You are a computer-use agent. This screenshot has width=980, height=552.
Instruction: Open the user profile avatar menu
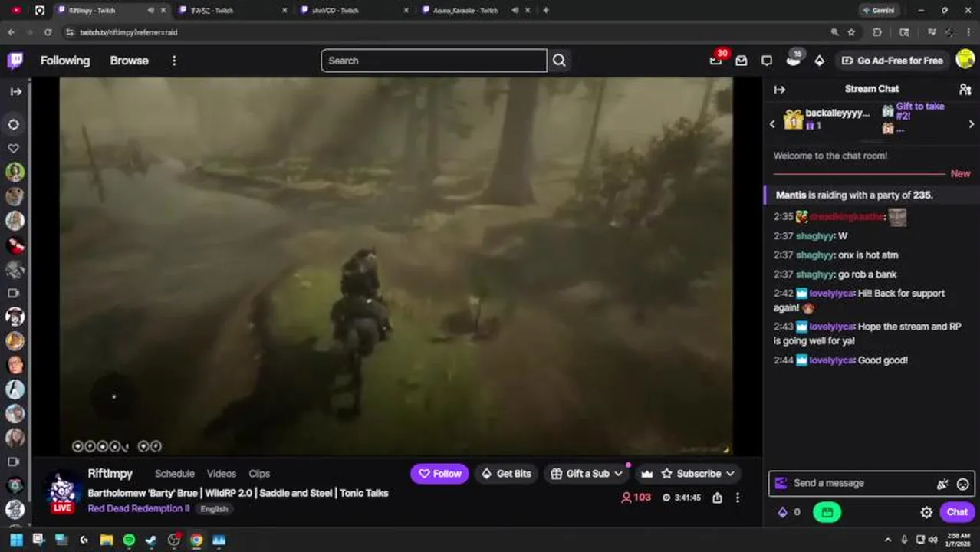tap(965, 60)
